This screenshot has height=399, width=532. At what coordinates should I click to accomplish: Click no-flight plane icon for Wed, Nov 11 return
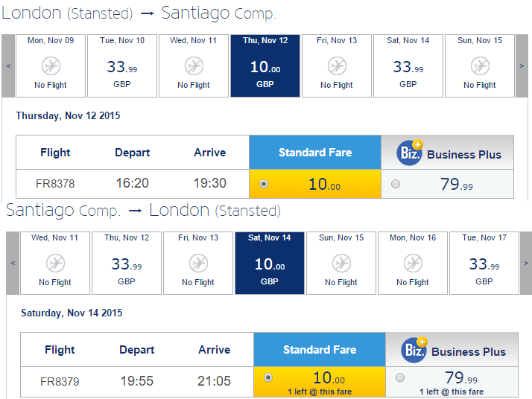pyautogui.click(x=55, y=264)
